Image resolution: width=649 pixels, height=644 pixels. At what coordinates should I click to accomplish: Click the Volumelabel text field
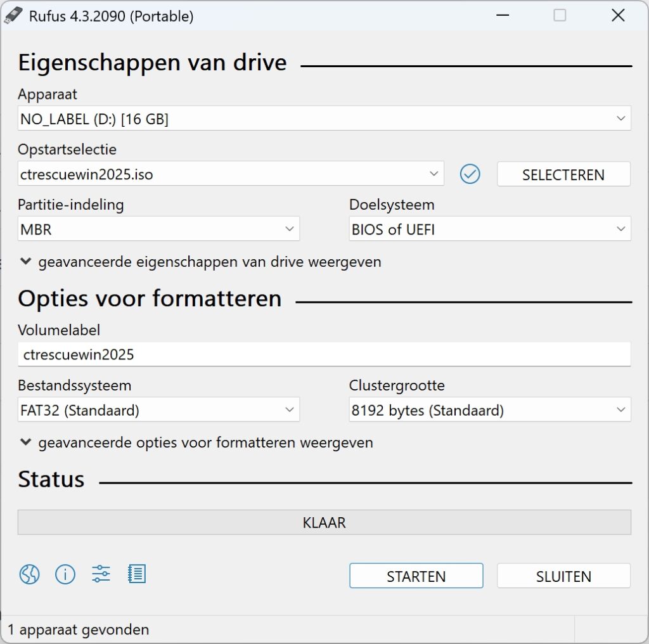click(324, 354)
